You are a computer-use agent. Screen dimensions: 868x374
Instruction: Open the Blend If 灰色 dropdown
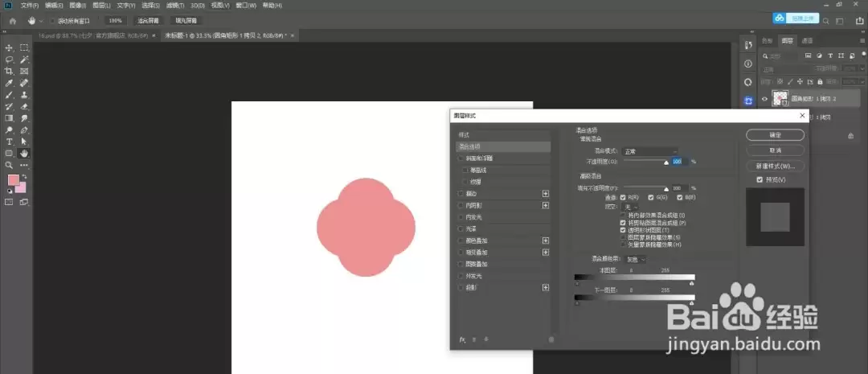point(636,259)
